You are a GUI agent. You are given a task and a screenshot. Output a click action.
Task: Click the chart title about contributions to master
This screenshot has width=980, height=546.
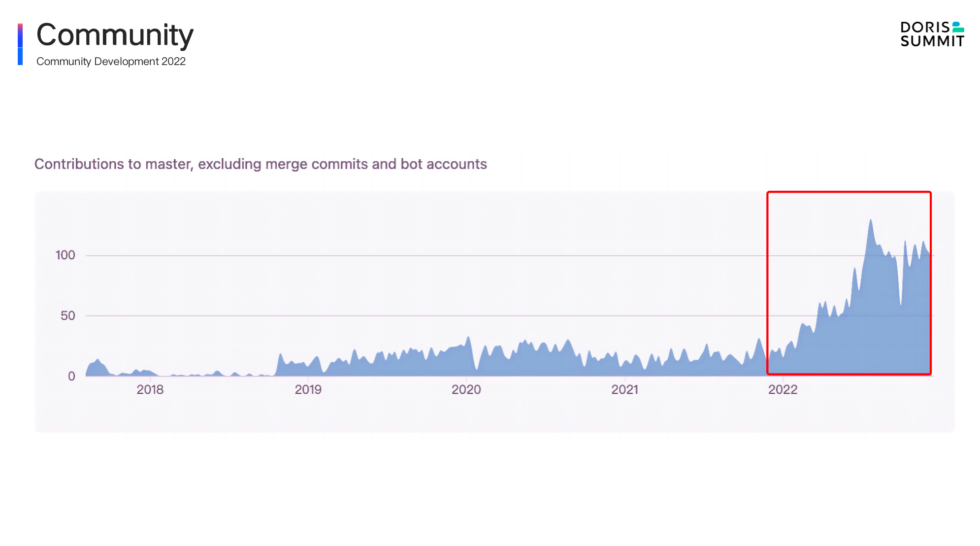click(261, 164)
